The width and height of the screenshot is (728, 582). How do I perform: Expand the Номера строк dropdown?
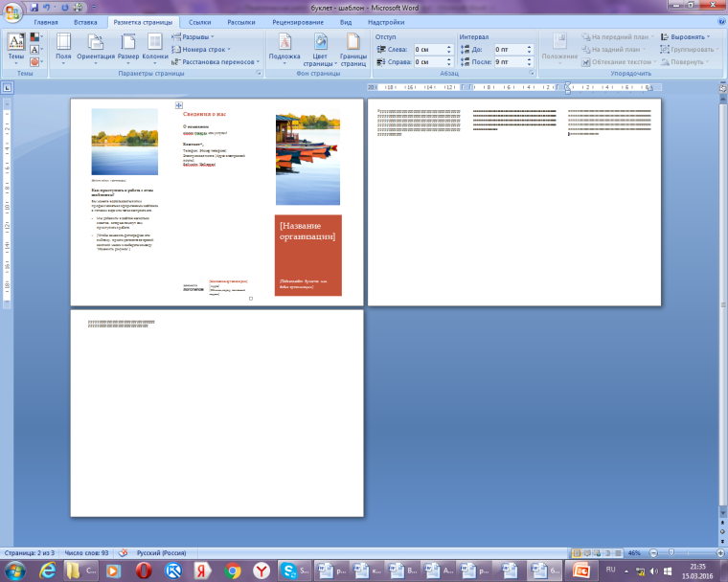pyautogui.click(x=202, y=49)
